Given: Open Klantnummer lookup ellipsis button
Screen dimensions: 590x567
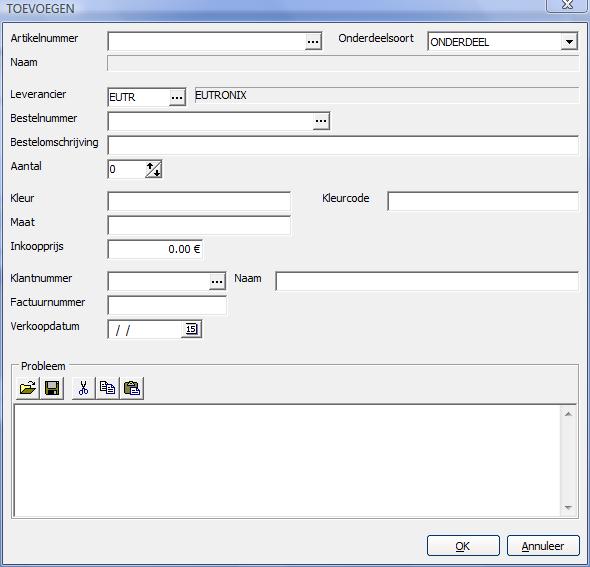Looking at the screenshot, I should point(217,281).
